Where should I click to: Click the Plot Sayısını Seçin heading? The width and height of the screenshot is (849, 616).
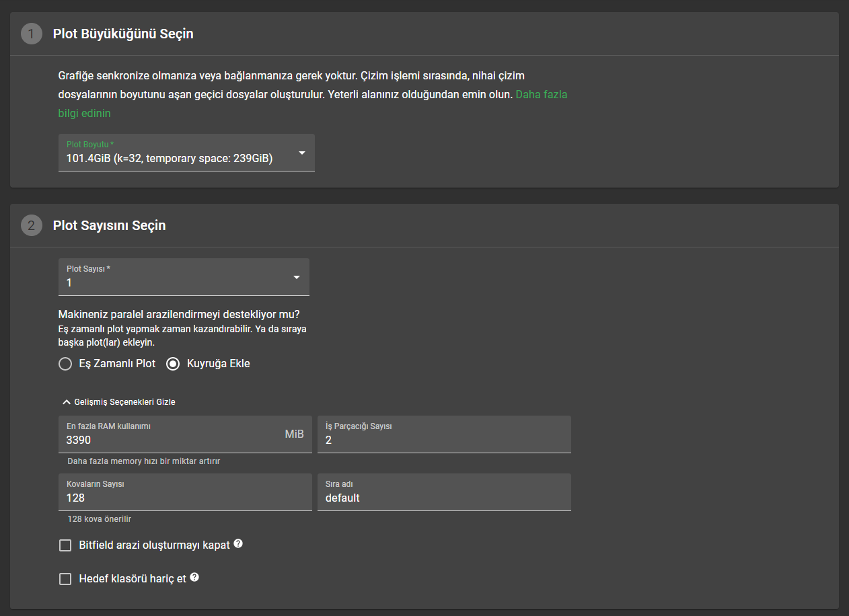[109, 225]
